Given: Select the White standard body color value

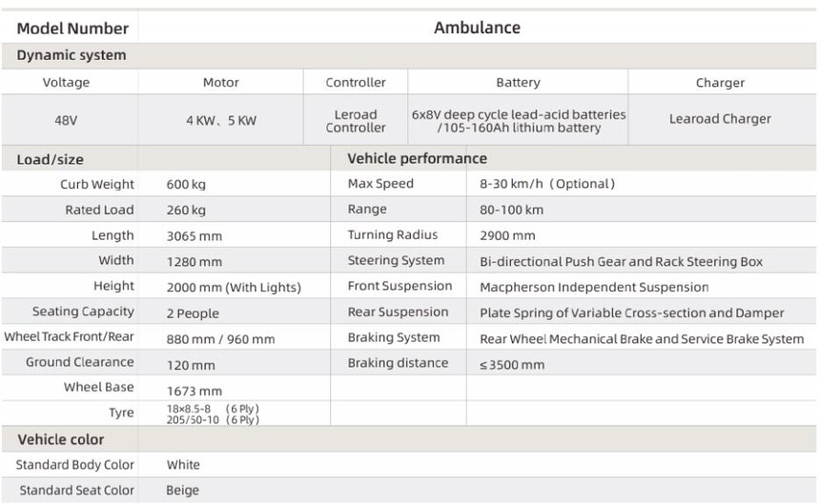Looking at the screenshot, I should click(183, 465).
